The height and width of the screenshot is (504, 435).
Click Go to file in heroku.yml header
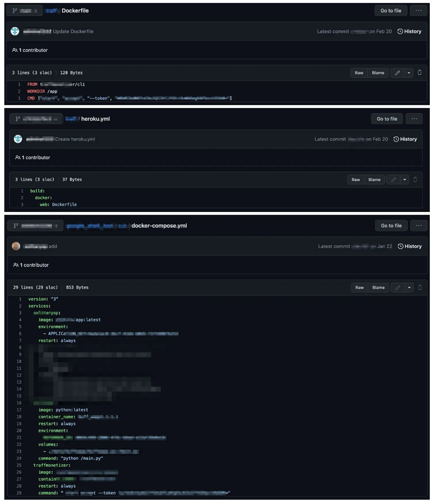click(387, 119)
